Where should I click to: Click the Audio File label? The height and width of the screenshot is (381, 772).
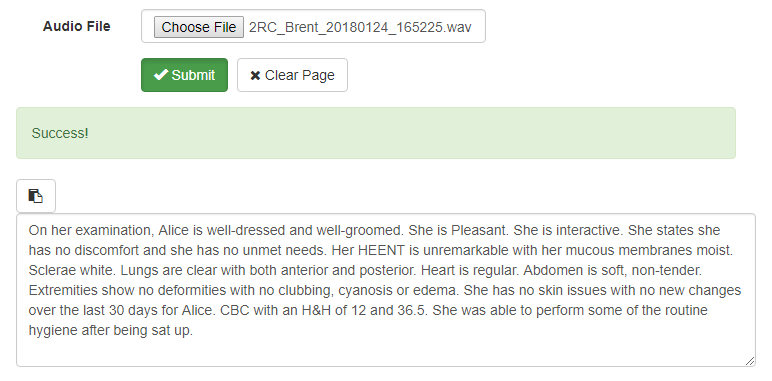(76, 26)
